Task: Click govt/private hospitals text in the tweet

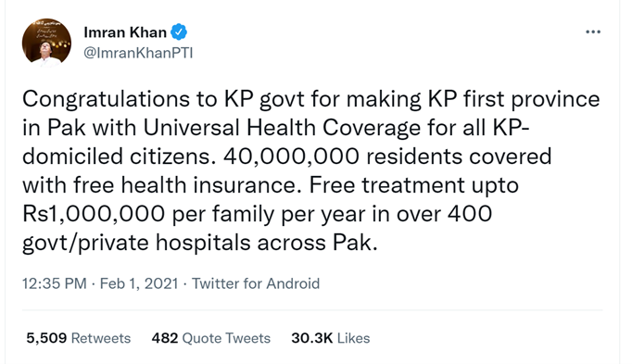Action: point(136,243)
